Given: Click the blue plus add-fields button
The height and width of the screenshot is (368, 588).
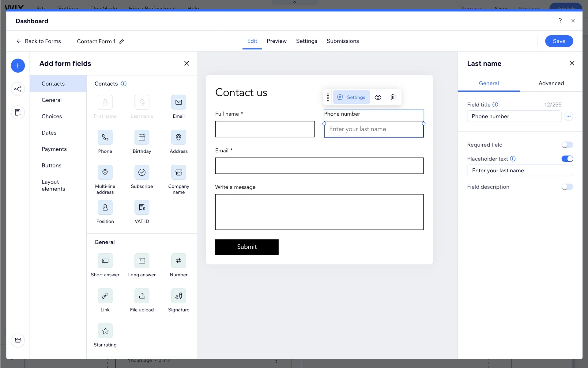Looking at the screenshot, I should point(18,66).
